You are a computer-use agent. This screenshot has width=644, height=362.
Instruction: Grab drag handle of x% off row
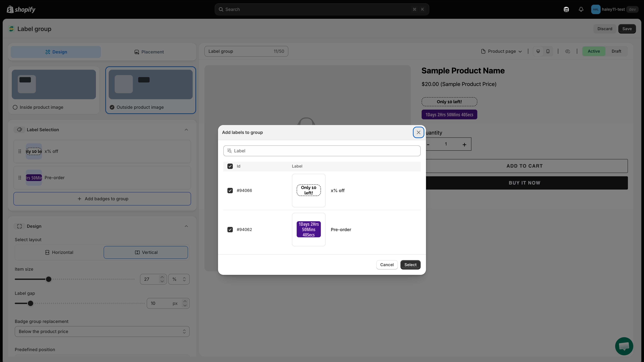pyautogui.click(x=20, y=151)
